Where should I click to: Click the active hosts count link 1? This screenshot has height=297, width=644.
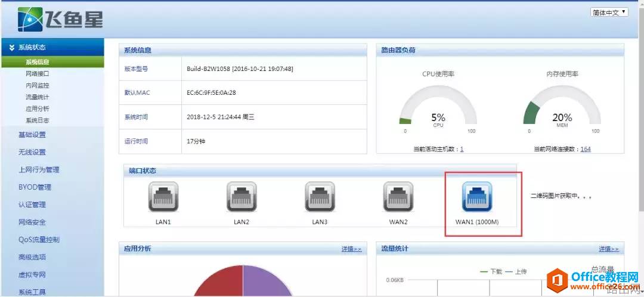[x=462, y=149]
